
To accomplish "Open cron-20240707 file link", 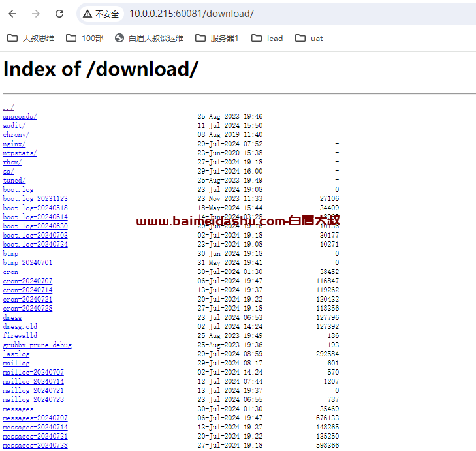I will coord(27,281).
